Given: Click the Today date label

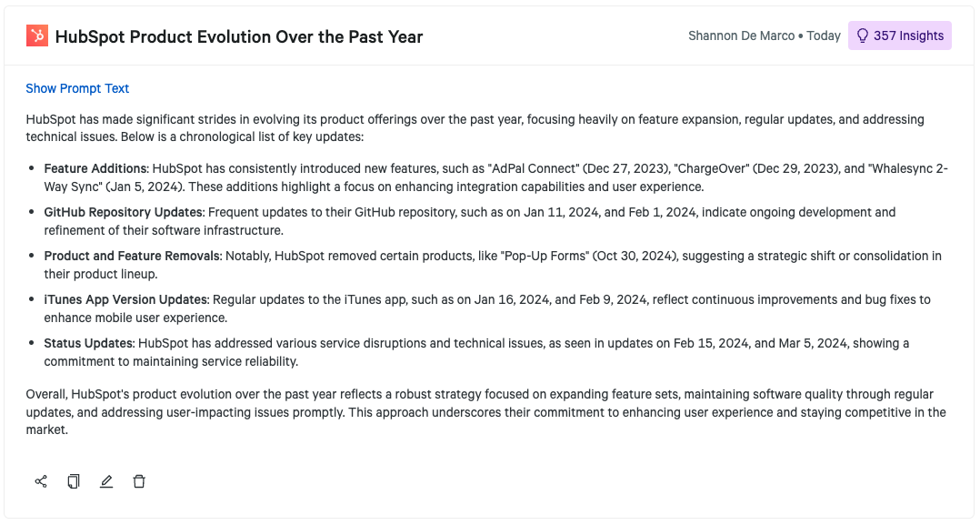Looking at the screenshot, I should pos(824,36).
